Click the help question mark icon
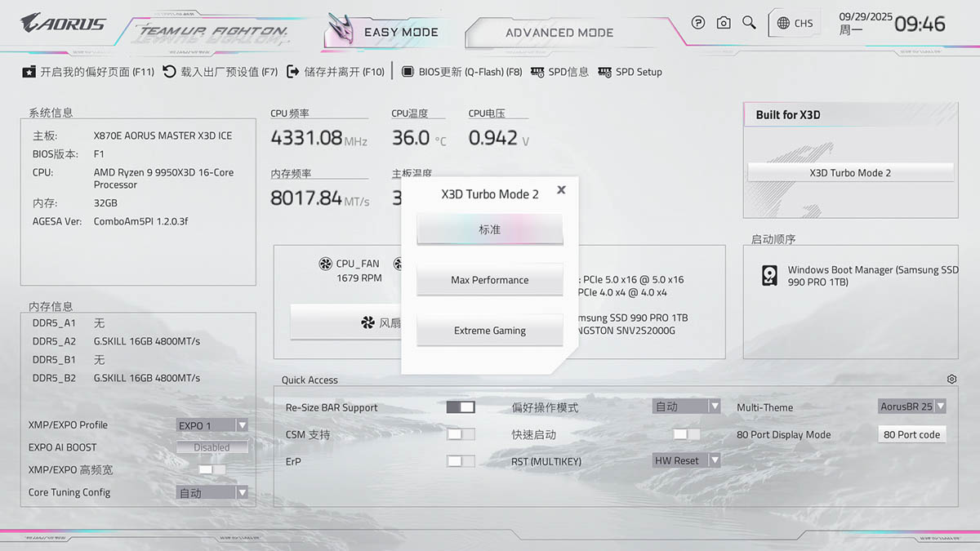 (697, 23)
